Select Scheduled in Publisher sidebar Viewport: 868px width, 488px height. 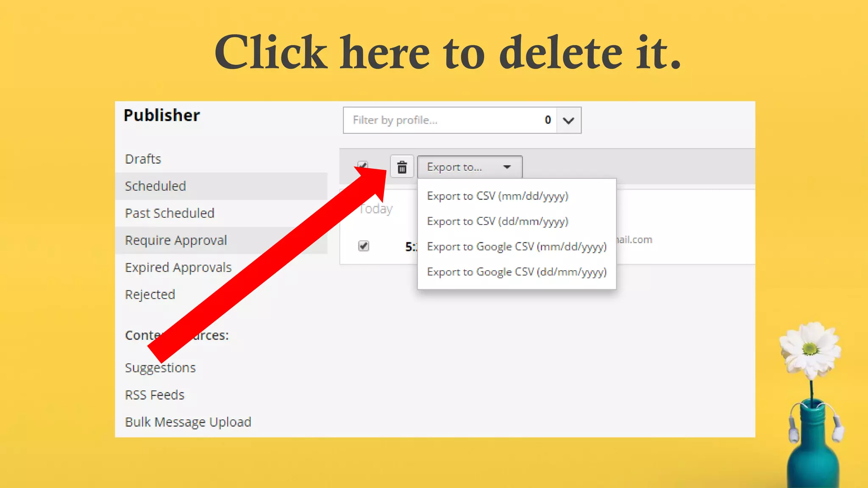click(x=221, y=186)
